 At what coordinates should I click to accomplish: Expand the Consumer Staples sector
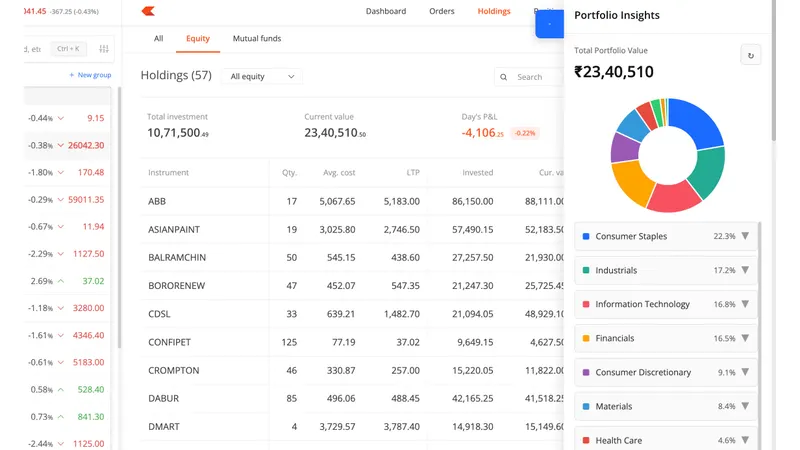point(665,236)
